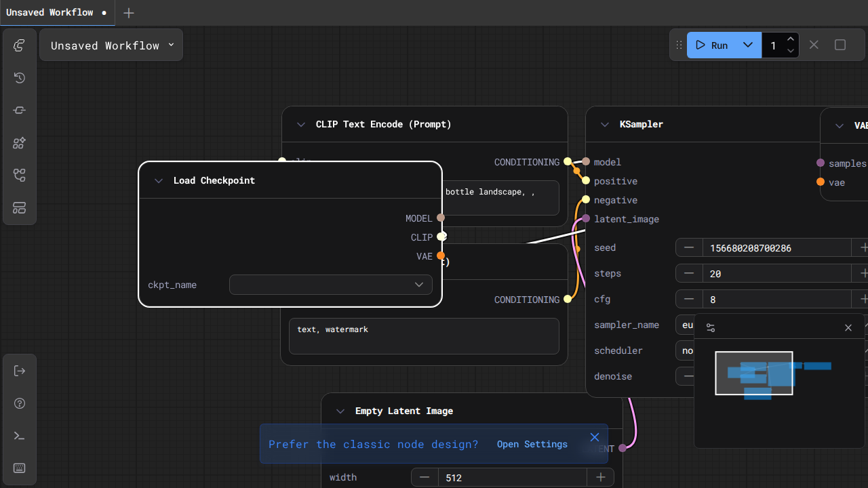Image resolution: width=868 pixels, height=488 pixels.
Task: Open minimap settings sliders icon
Action: click(x=711, y=328)
